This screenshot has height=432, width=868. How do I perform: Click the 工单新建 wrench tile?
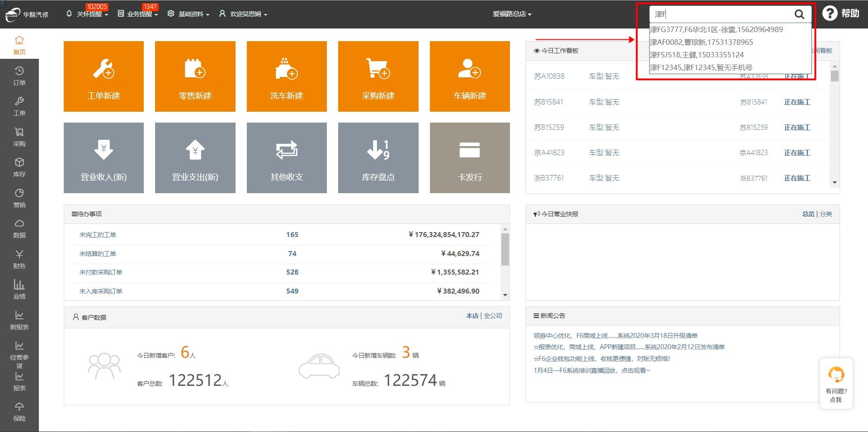point(104,76)
